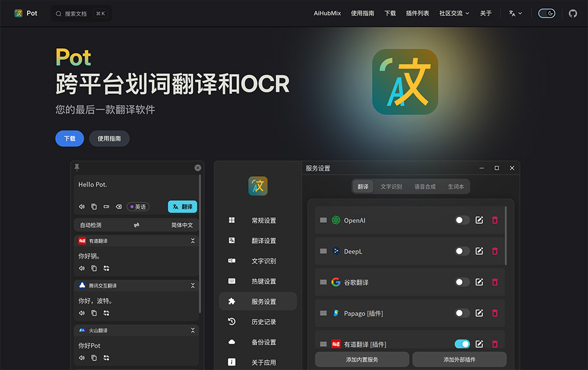Click the cyan 翻译 translate button
588x370 pixels.
pyautogui.click(x=182, y=207)
